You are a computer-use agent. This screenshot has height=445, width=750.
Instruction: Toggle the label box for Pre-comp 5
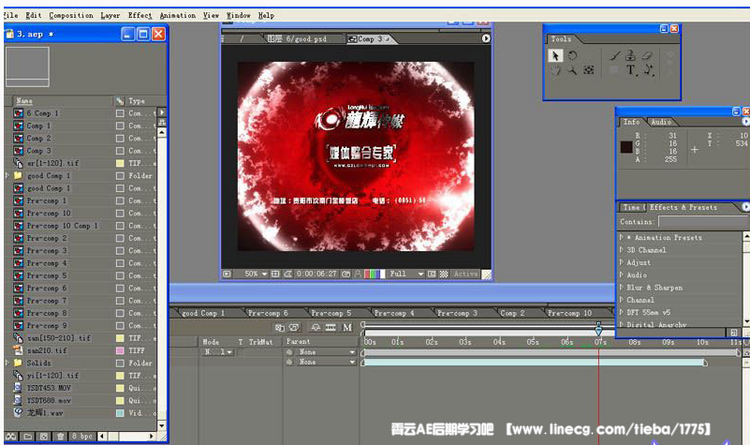(120, 276)
